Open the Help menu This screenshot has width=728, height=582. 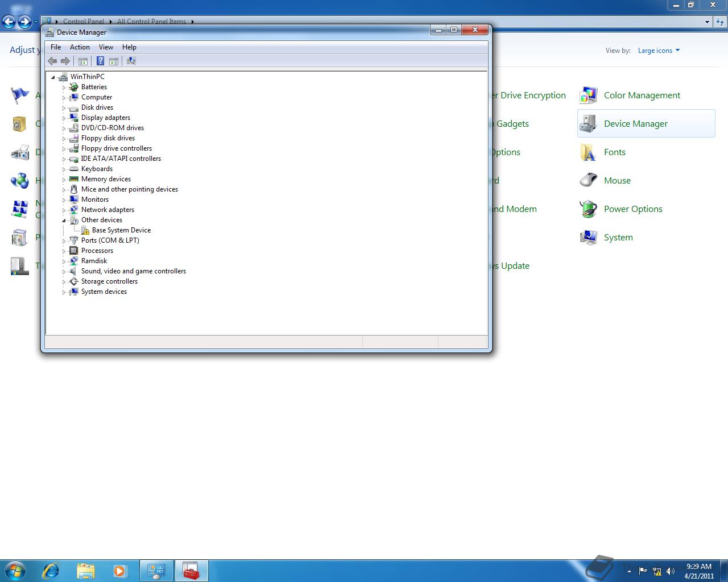(129, 47)
